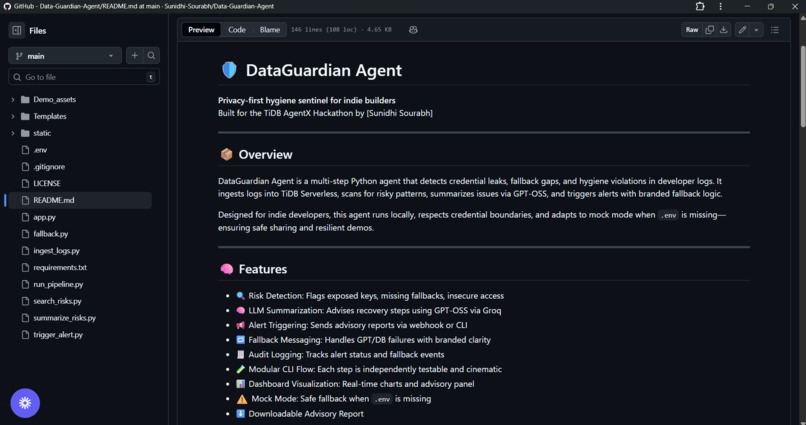Click the Mock Mode bullet text

click(341, 399)
